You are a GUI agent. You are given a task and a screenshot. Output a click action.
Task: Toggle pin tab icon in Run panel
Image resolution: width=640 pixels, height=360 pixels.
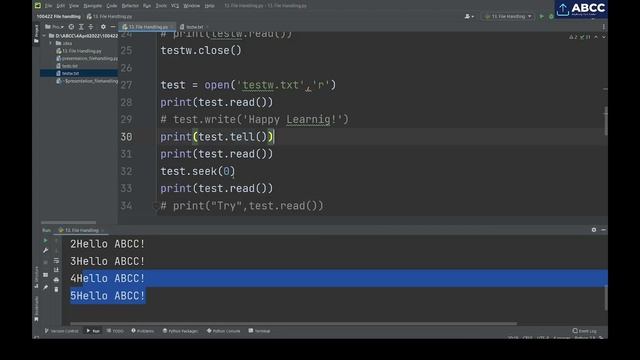pyautogui.click(x=45, y=288)
